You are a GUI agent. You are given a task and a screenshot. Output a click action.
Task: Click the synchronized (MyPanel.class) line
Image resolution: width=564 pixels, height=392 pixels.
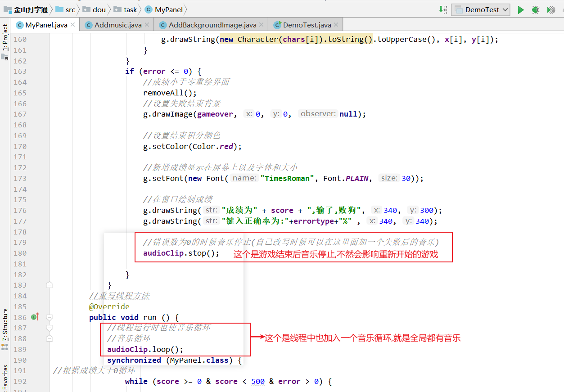[175, 360]
